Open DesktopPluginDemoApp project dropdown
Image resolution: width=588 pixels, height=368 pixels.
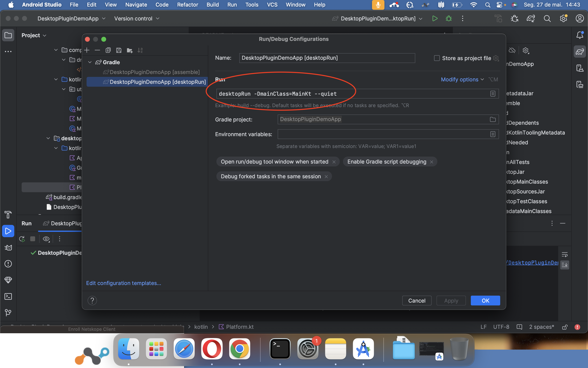coord(71,18)
